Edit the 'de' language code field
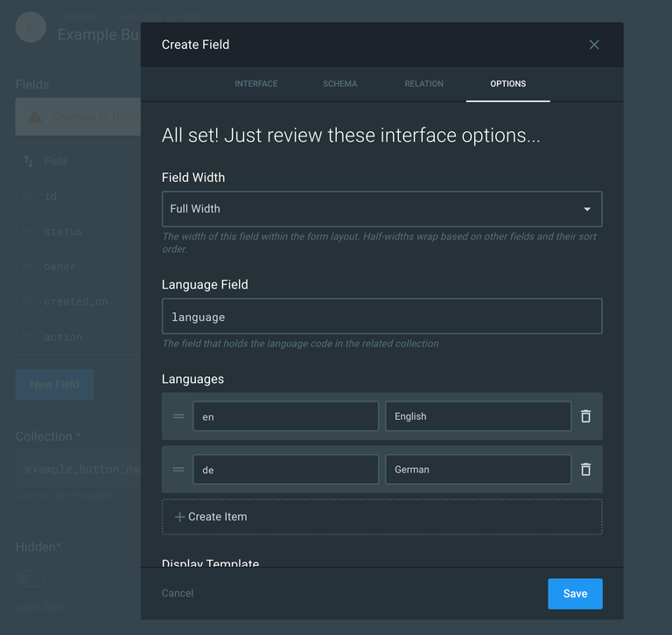Screen dimensions: 672x635 tap(285, 470)
